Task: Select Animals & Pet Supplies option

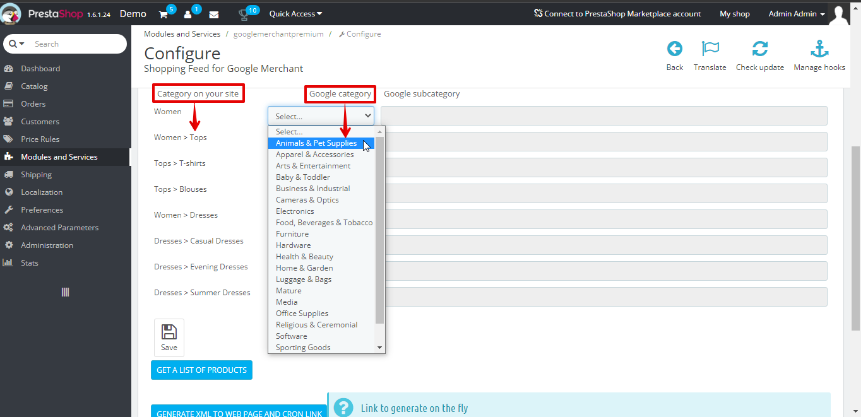Action: pos(321,143)
